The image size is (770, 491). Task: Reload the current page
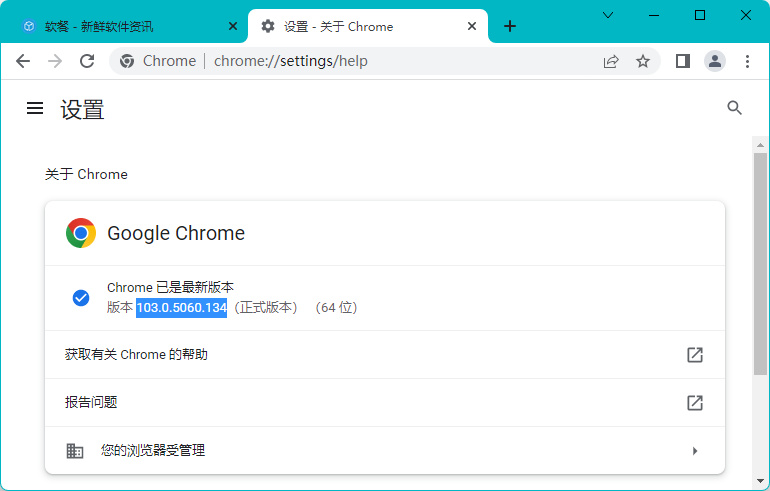point(87,61)
